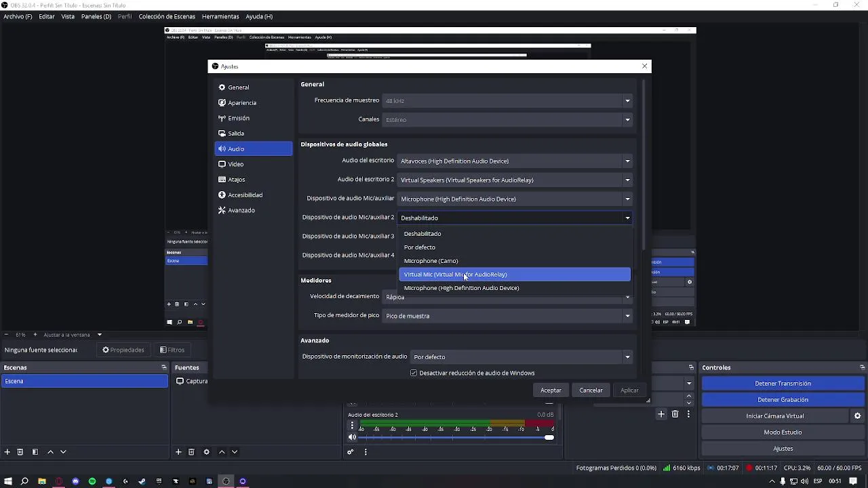Remove the selected scene with trash icon
This screenshot has height=488, width=868.
pyautogui.click(x=20, y=452)
